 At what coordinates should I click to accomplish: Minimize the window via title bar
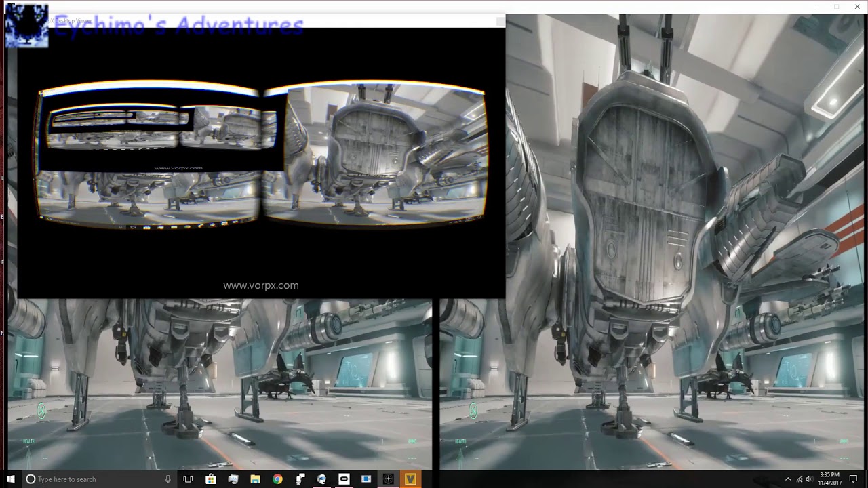click(816, 7)
